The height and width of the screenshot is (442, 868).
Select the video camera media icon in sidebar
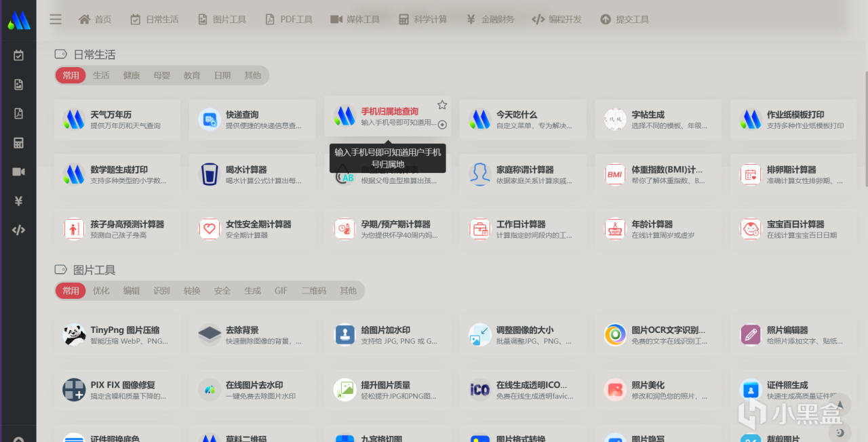click(18, 172)
